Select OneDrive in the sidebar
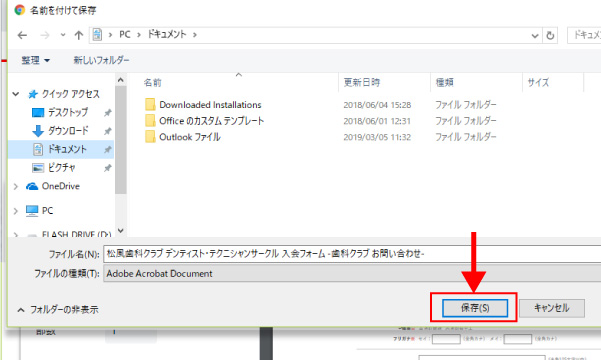 61,186
